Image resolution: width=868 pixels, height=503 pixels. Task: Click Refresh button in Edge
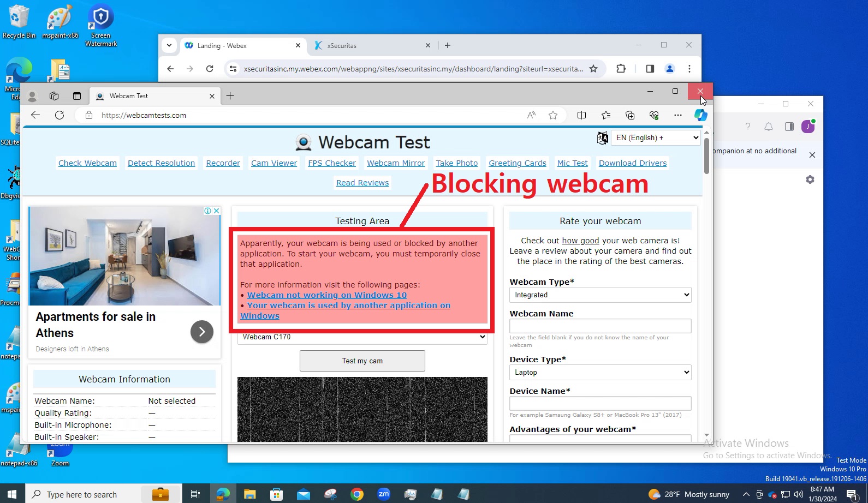60,115
